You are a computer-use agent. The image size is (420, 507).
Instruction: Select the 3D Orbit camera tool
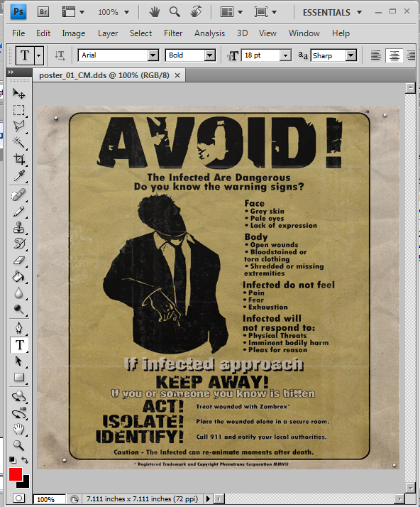click(x=18, y=413)
